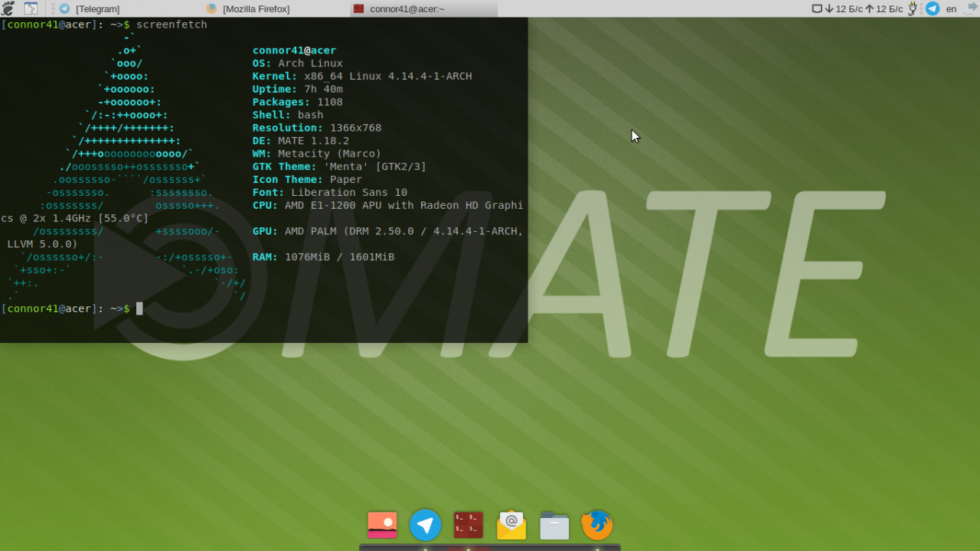Click the connor41@acer header in screenfetch output
This screenshot has width=980, height=551.
[295, 51]
